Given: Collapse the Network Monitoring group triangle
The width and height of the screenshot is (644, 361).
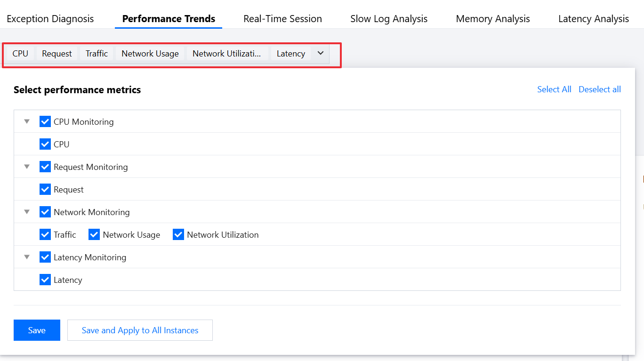Looking at the screenshot, I should click(x=27, y=212).
